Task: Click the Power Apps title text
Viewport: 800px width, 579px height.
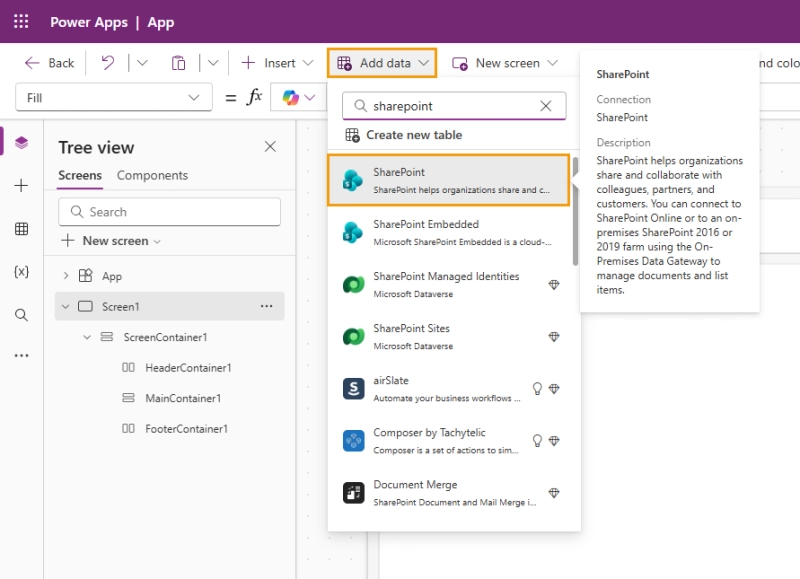Action: click(x=89, y=22)
